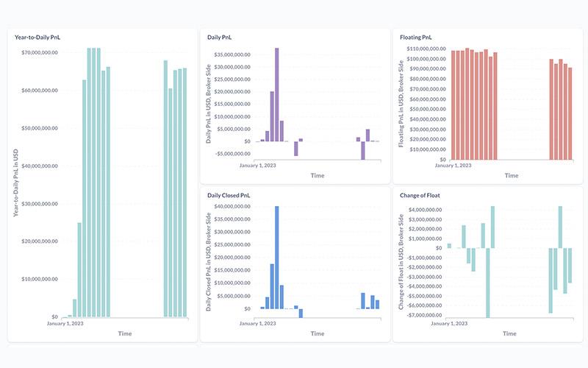Click the deepest negative bar in Change of Float
588x368 pixels.
[x=488, y=283]
